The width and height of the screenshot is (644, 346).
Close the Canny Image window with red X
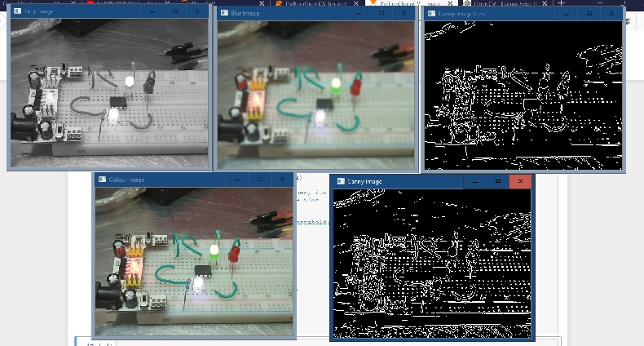[x=520, y=181]
